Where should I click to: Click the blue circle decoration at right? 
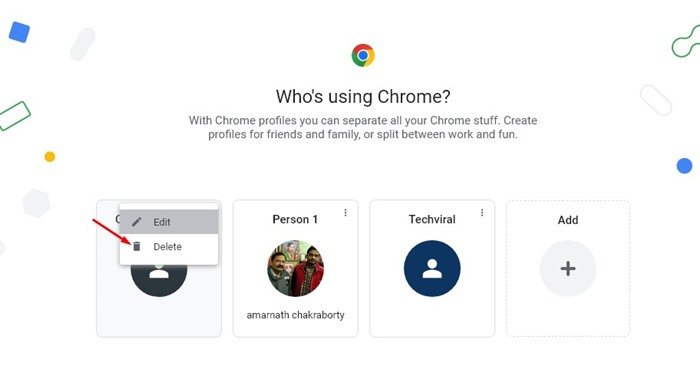click(x=684, y=166)
